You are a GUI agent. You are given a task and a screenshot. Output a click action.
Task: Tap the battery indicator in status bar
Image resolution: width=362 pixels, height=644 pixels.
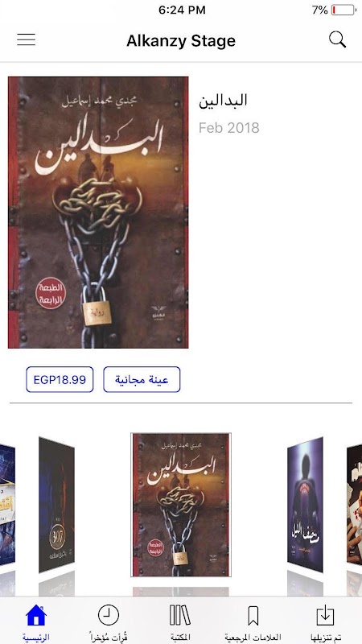pos(343,10)
